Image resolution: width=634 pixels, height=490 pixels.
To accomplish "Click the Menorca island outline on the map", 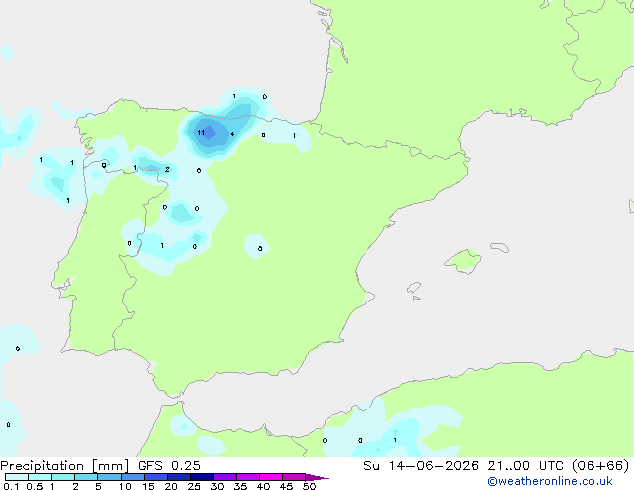I will tap(499, 247).
